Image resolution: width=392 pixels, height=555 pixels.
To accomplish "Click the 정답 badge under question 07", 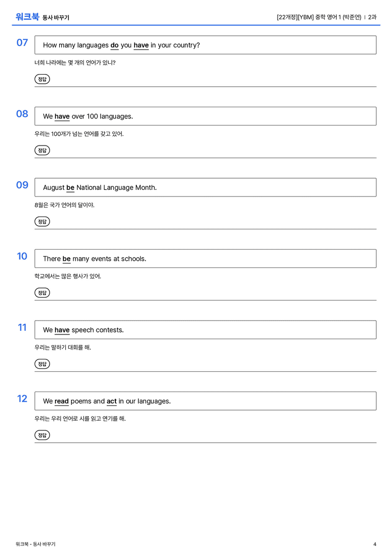I will tap(42, 79).
